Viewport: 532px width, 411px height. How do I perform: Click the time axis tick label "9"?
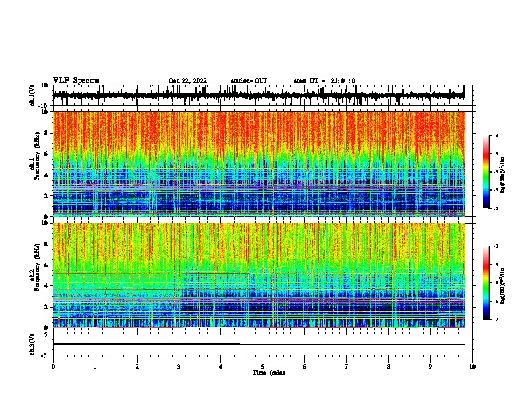click(x=430, y=367)
